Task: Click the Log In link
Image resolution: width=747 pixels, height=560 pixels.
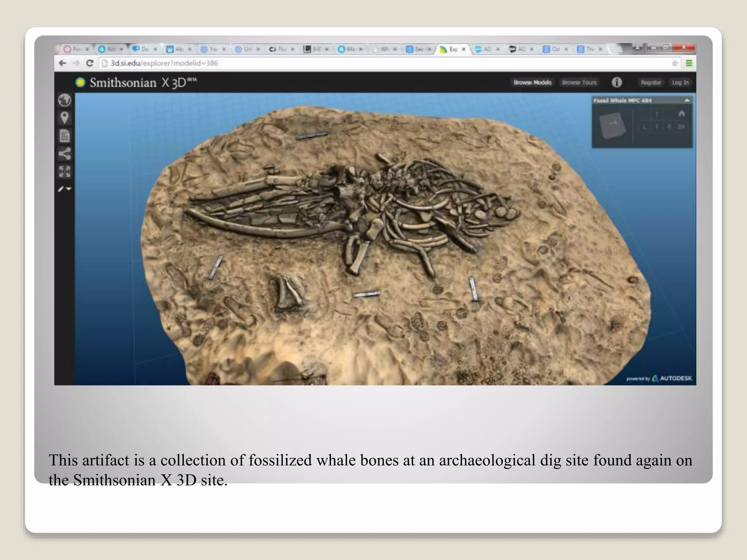Action: point(680,82)
